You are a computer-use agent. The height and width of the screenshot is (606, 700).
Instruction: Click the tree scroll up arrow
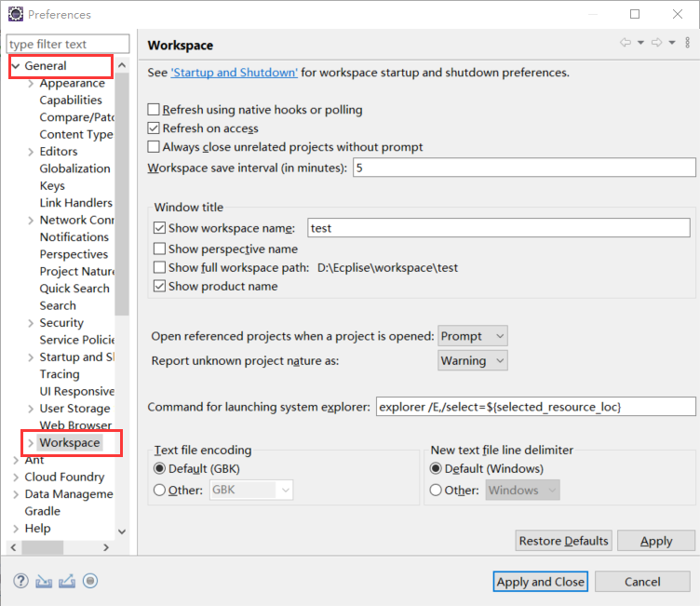[x=122, y=65]
